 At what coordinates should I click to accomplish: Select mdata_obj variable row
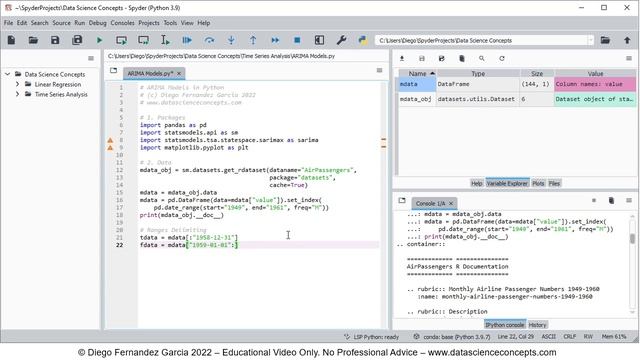pos(517,99)
